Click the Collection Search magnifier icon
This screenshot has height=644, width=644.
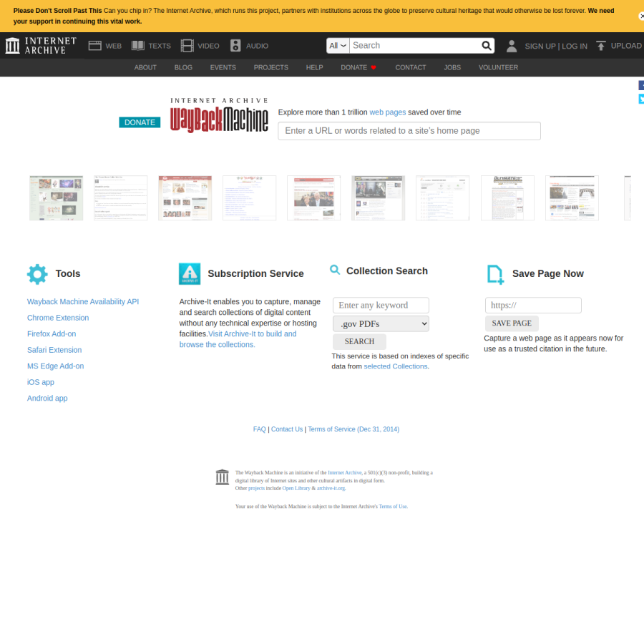(x=335, y=270)
